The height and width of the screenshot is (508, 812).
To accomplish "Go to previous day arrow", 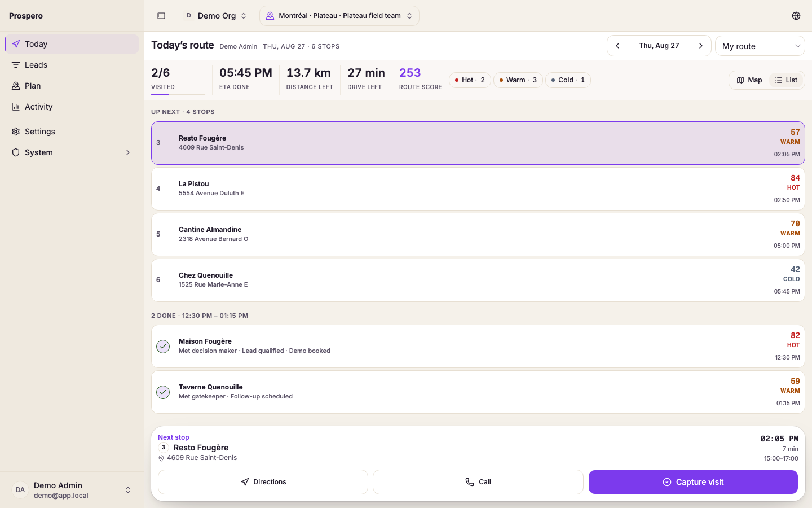I will click(x=617, y=46).
